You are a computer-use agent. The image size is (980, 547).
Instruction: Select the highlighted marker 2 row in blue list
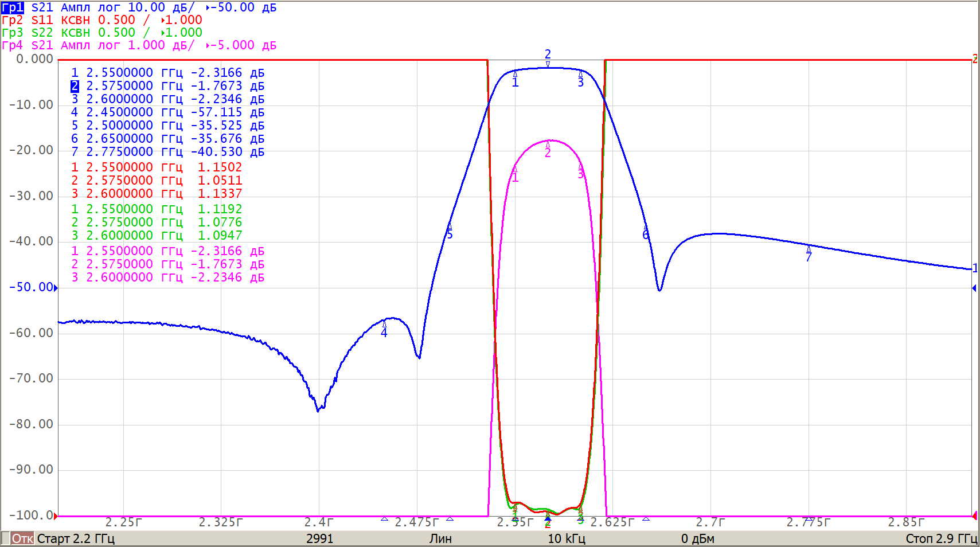click(x=75, y=86)
